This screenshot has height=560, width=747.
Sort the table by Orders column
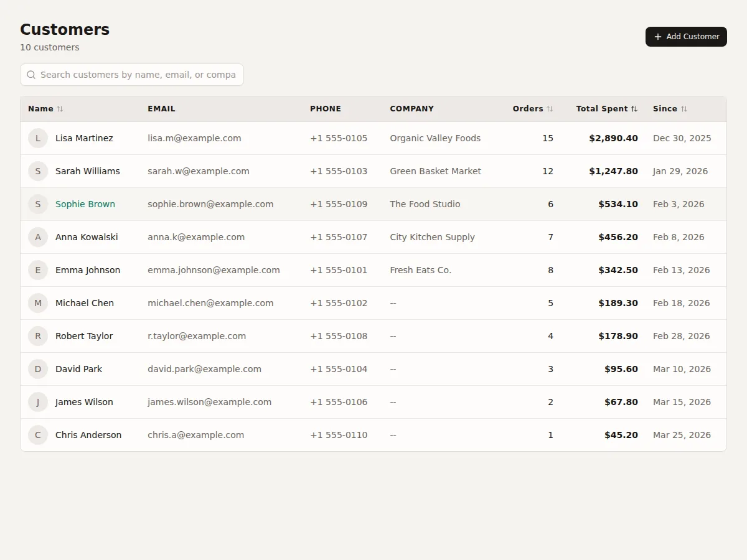coord(533,109)
